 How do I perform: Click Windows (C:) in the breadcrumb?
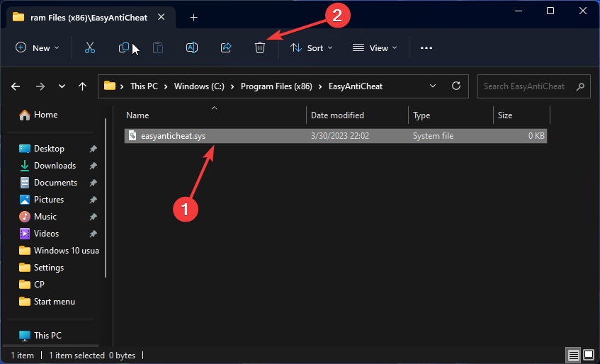(199, 86)
